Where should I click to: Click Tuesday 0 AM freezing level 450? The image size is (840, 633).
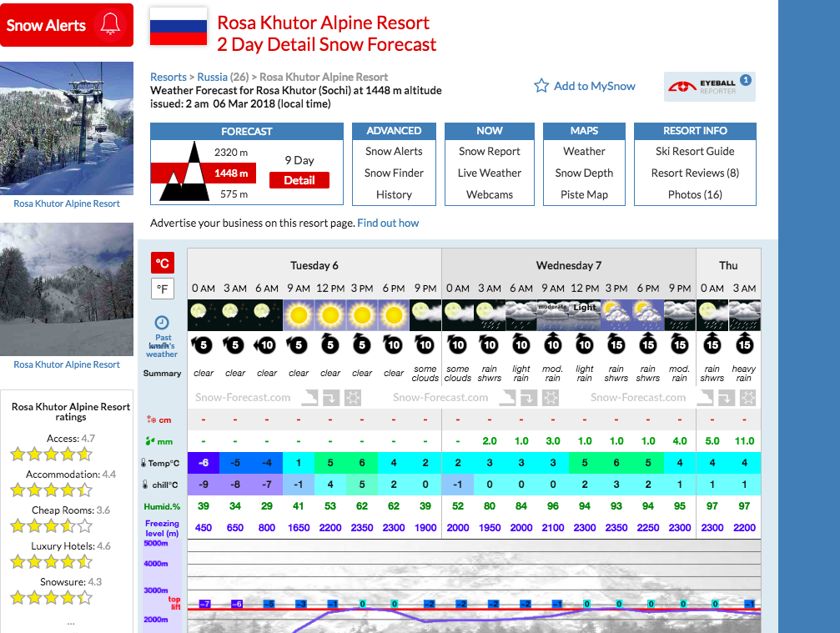pyautogui.click(x=203, y=527)
